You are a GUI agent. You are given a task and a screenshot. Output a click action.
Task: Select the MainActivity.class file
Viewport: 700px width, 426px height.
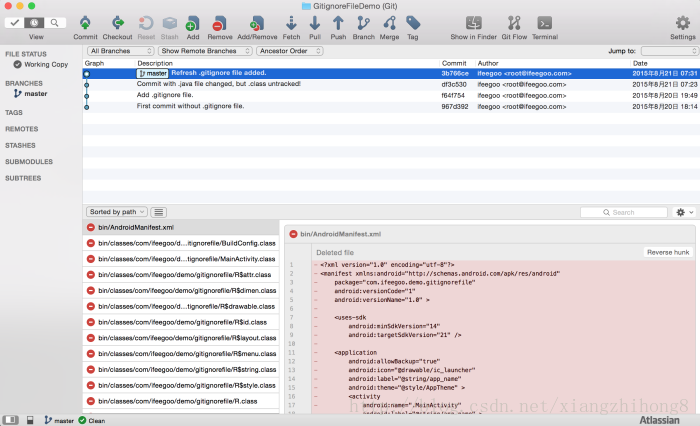181,259
